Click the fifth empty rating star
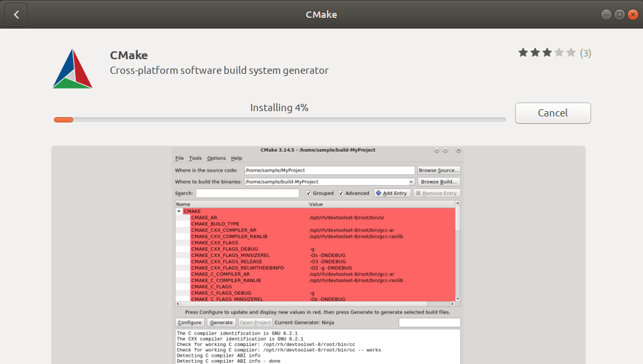The height and width of the screenshot is (364, 643). [x=571, y=53]
